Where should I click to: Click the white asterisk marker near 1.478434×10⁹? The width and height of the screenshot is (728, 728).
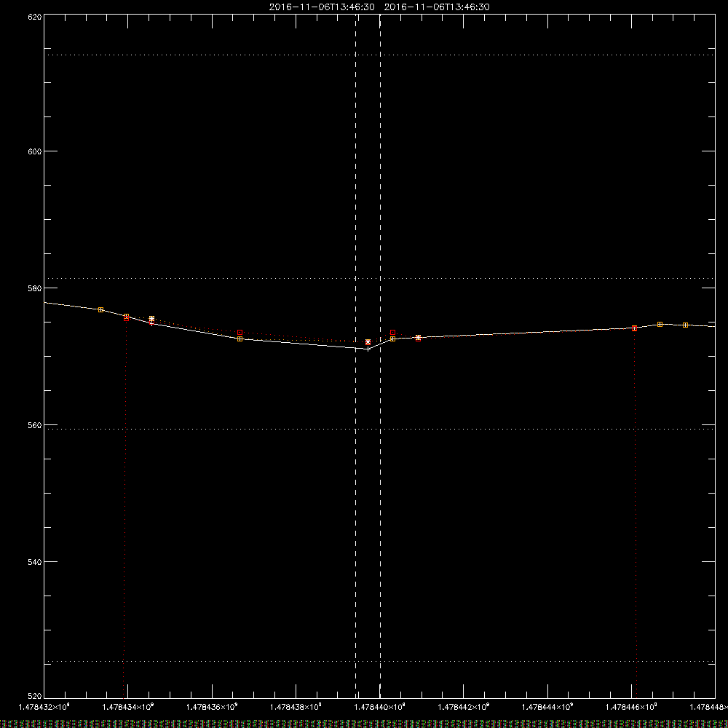152,319
